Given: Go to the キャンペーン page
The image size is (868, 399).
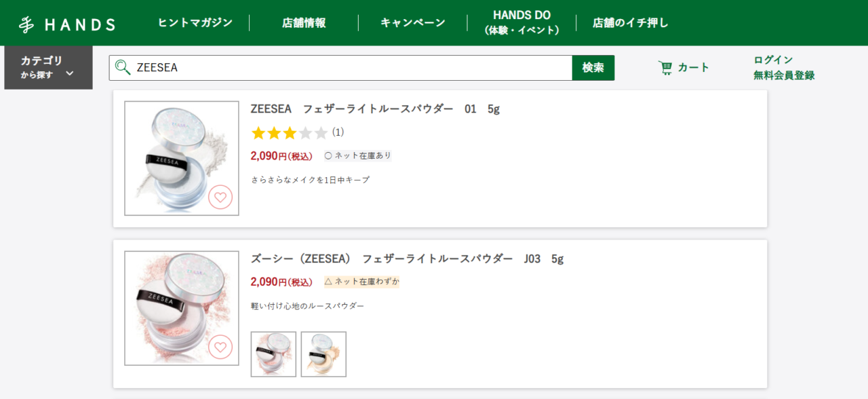Looking at the screenshot, I should (x=413, y=23).
